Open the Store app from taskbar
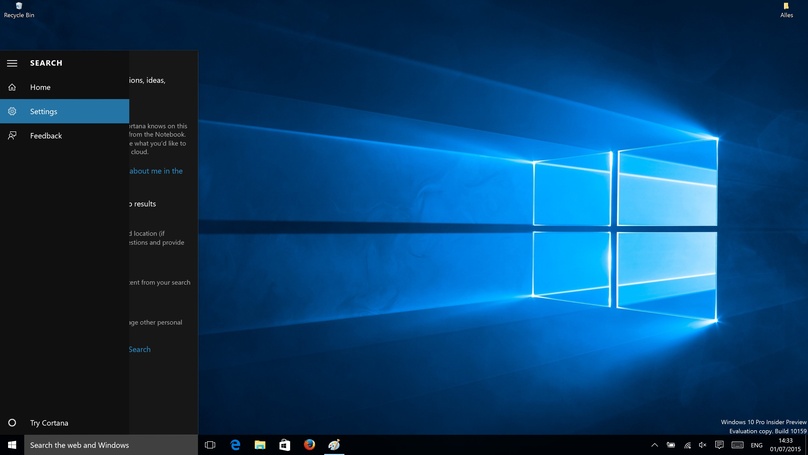The height and width of the screenshot is (455, 808). (284, 445)
